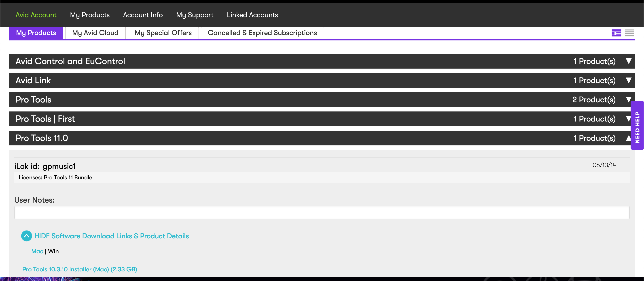
Task: Select the Win download links
Action: [x=53, y=251]
